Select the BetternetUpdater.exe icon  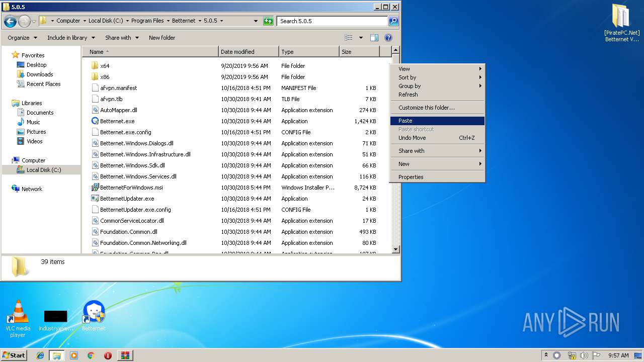pyautogui.click(x=95, y=199)
